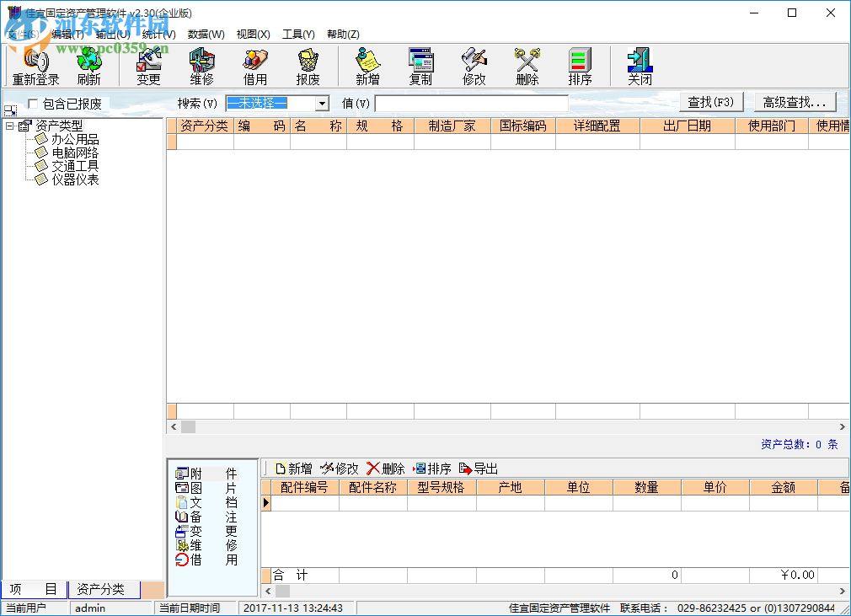The image size is (851, 616).
Task: Click the 资产总数: 0 条 text
Action: click(800, 444)
